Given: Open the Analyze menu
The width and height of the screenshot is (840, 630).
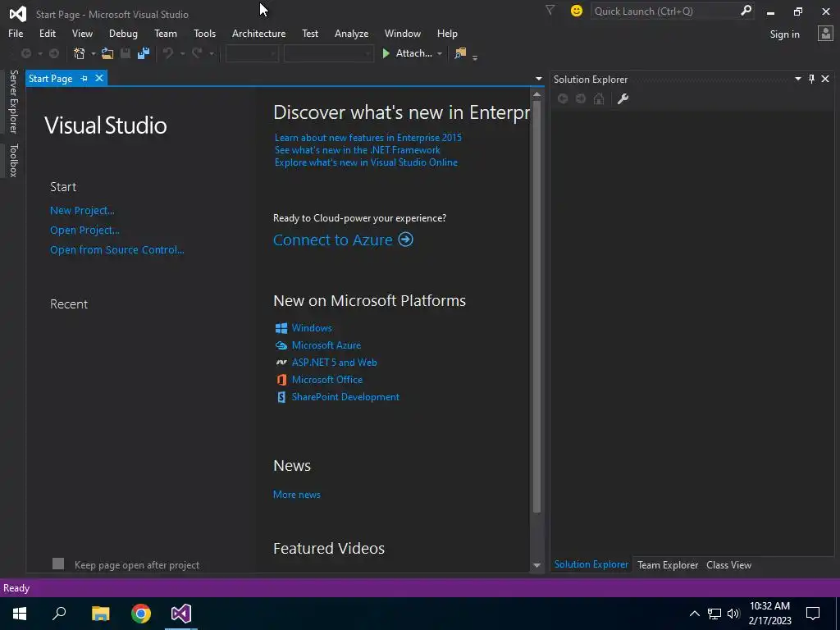Looking at the screenshot, I should [351, 33].
